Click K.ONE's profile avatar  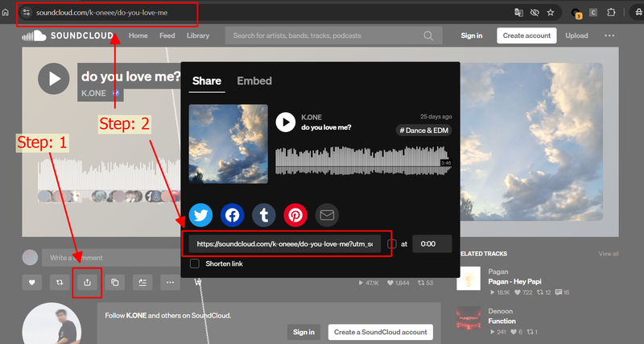click(x=52, y=323)
